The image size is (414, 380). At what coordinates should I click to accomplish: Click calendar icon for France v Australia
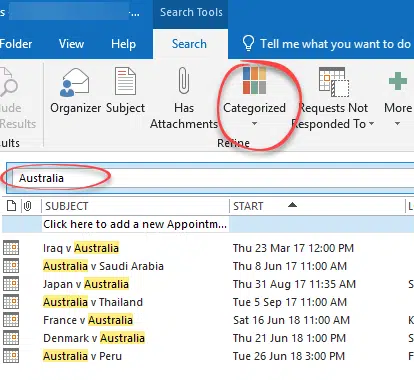click(11, 320)
